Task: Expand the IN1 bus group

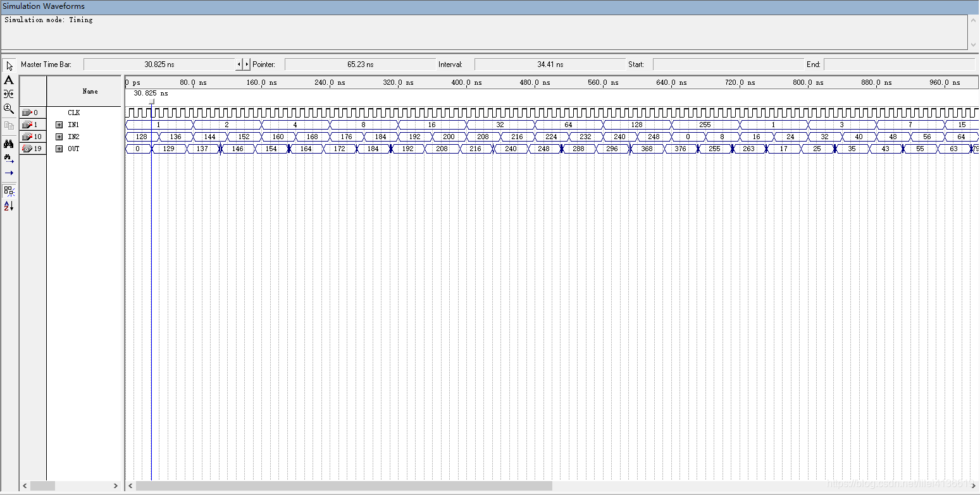Action: 59,125
